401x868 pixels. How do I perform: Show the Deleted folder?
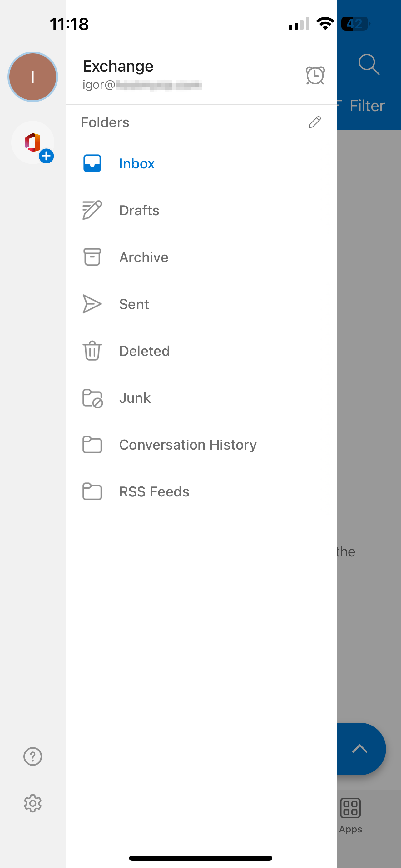(x=144, y=351)
